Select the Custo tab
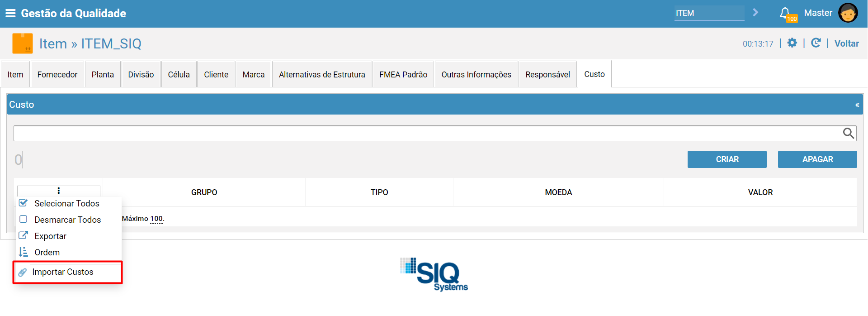 (594, 74)
